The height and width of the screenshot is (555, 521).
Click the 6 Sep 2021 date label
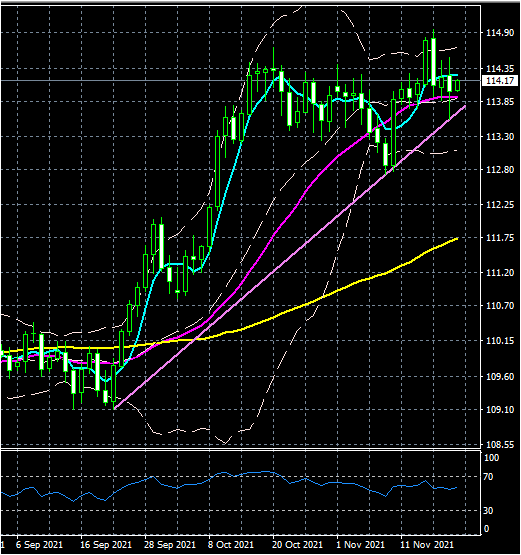39,544
